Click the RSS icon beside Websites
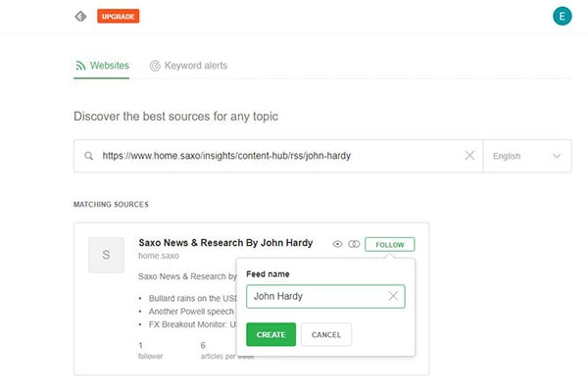The width and height of the screenshot is (588, 392). tap(80, 66)
